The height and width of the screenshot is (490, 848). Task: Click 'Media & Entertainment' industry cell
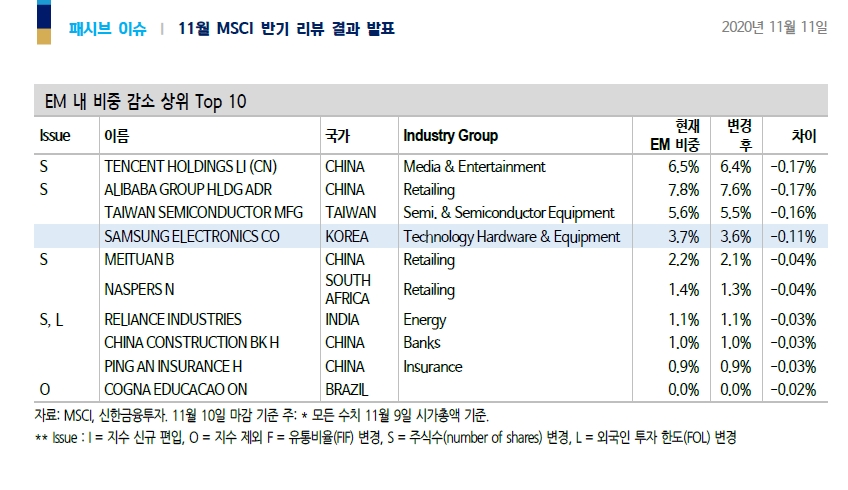point(474,167)
